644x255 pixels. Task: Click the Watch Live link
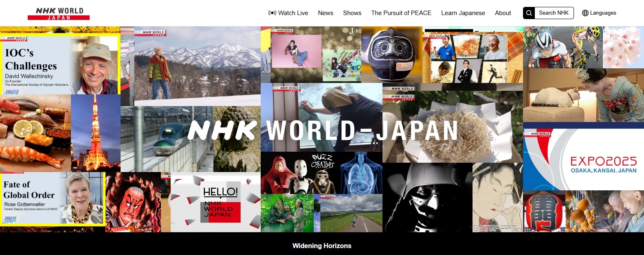(288, 13)
